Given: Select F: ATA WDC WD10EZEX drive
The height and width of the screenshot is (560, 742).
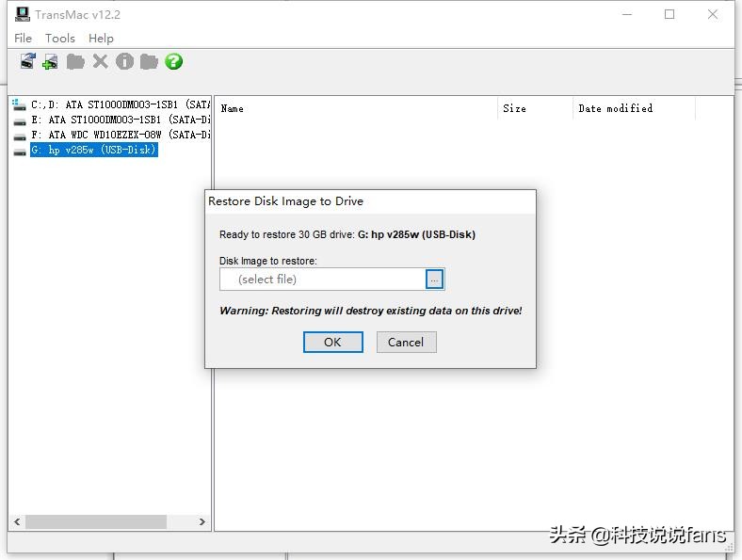Looking at the screenshot, I should click(121, 135).
